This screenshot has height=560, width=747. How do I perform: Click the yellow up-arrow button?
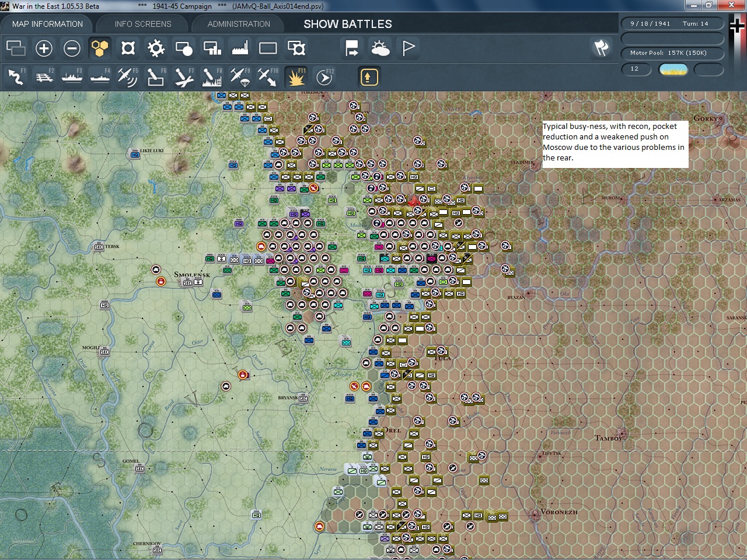click(x=368, y=77)
